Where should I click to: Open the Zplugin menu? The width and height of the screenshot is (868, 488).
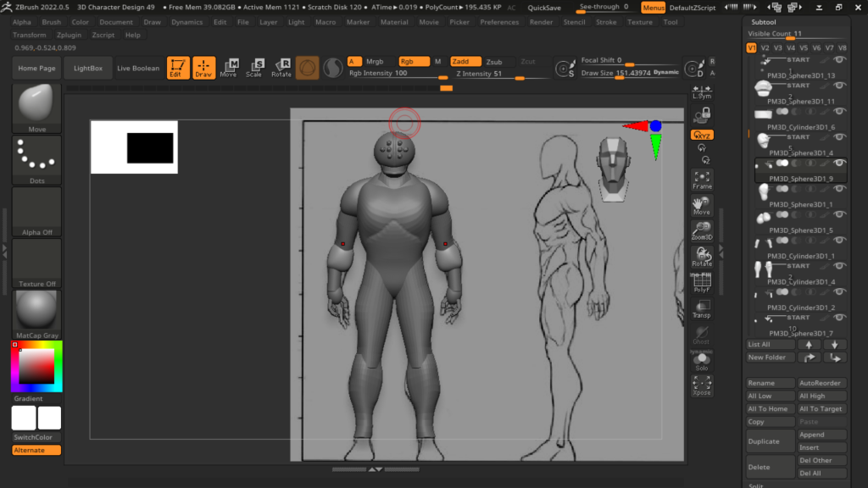(70, 36)
